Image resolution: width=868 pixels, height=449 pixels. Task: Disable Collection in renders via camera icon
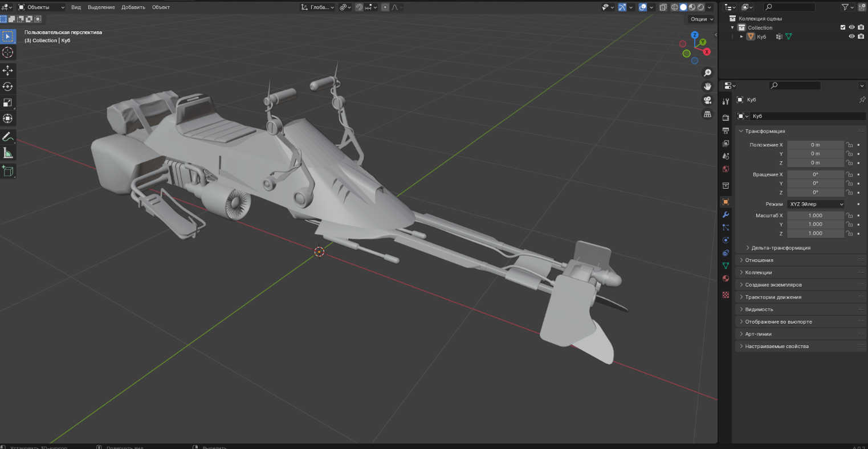(861, 27)
